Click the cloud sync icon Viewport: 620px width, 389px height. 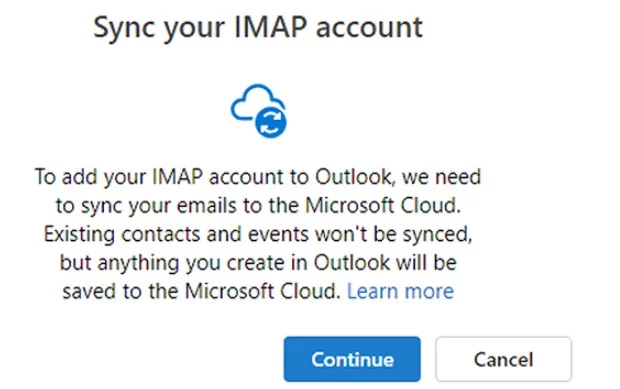tap(259, 111)
